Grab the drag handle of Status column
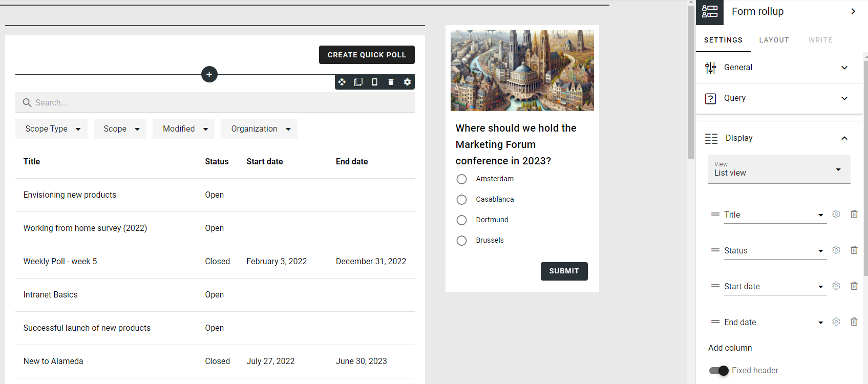The height and width of the screenshot is (384, 868). click(715, 250)
